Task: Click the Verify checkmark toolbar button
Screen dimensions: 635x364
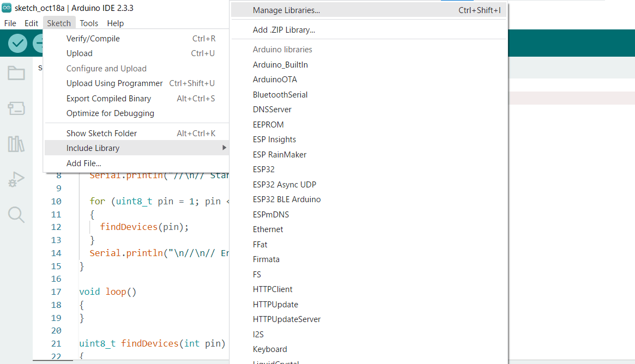Action: pyautogui.click(x=17, y=43)
